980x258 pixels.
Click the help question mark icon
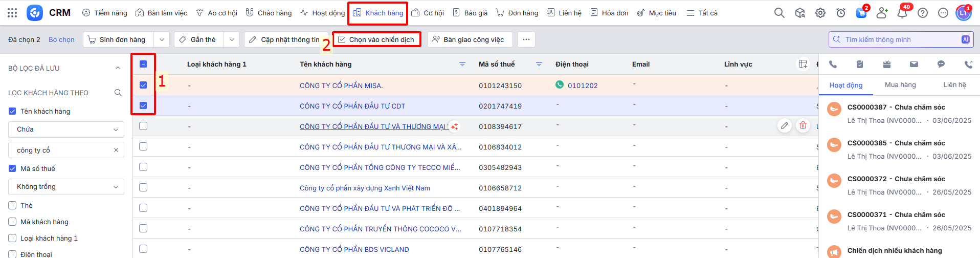(923, 13)
